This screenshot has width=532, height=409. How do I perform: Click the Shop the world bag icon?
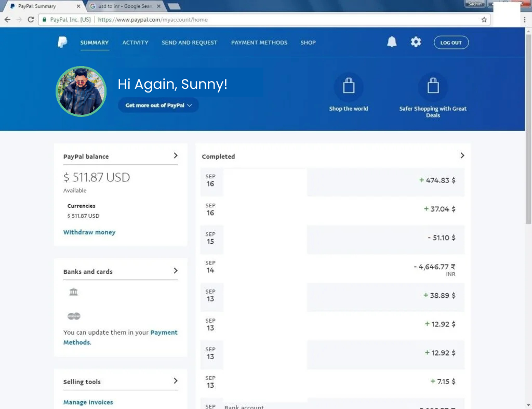click(349, 87)
